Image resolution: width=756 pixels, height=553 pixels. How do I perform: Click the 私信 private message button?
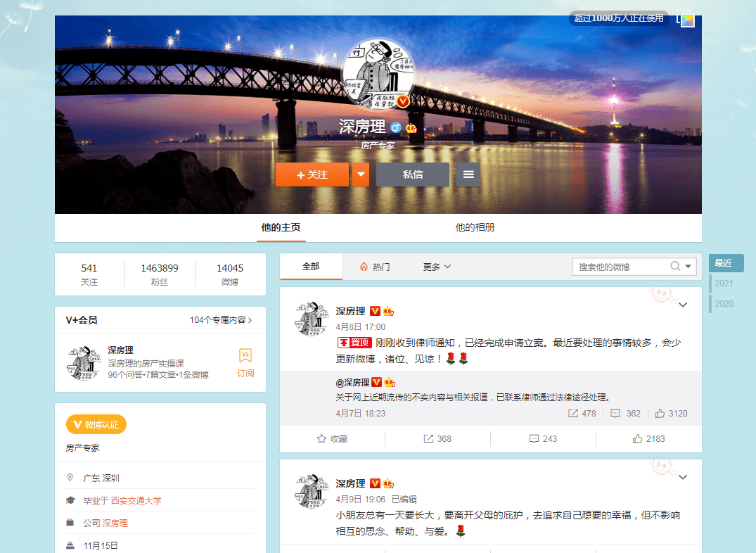coord(413,174)
